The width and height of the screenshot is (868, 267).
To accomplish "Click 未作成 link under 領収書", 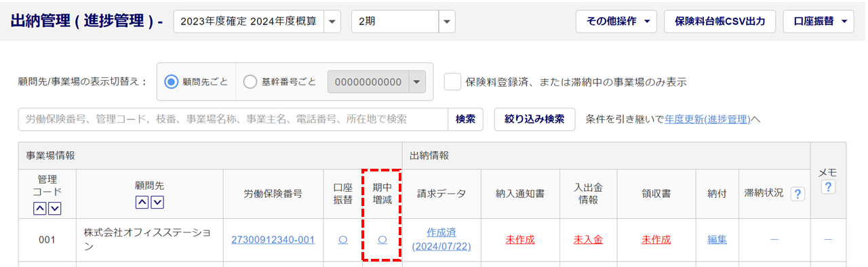I will pos(656,240).
